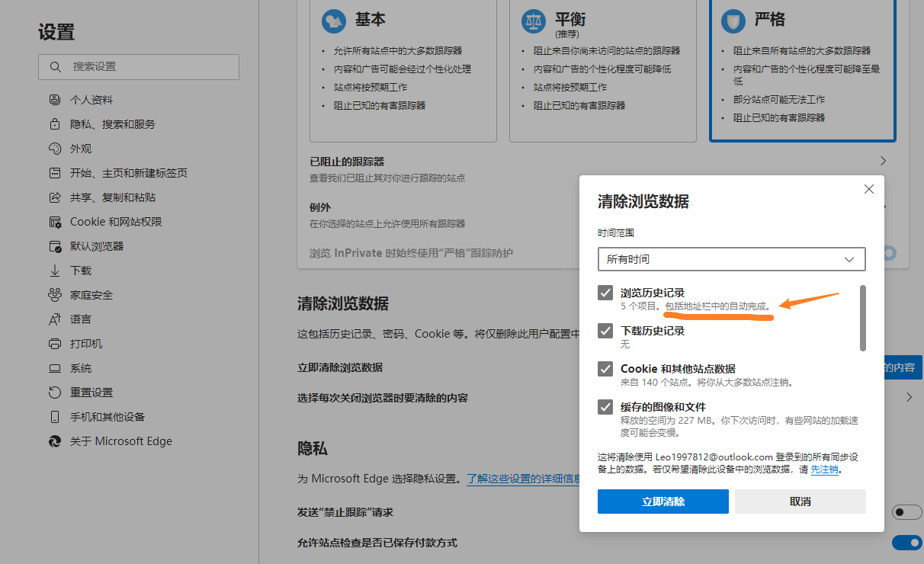
Task: Click the dialog's vertical scrollbar thumb
Action: (x=863, y=318)
